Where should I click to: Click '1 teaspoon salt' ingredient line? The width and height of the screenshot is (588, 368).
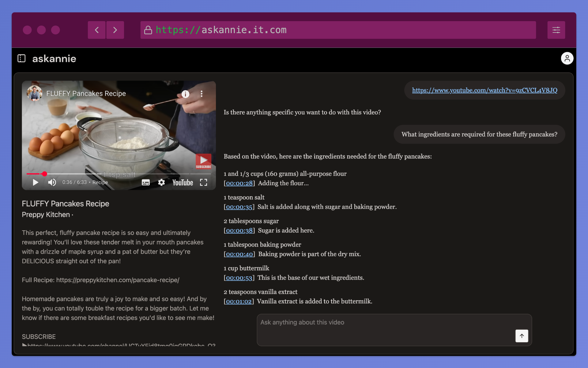click(x=244, y=197)
